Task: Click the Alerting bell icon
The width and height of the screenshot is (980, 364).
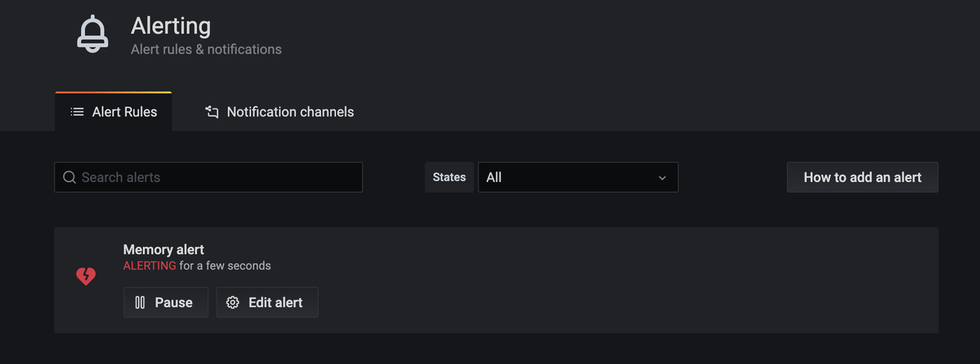Action: pyautogui.click(x=93, y=35)
